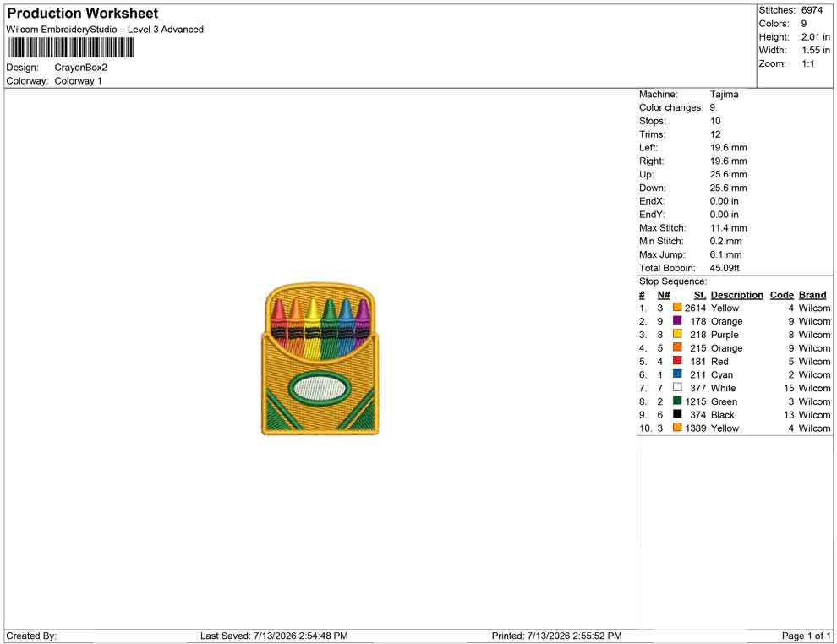Click the orange Yellow swatch in stop 1

pyautogui.click(x=677, y=308)
